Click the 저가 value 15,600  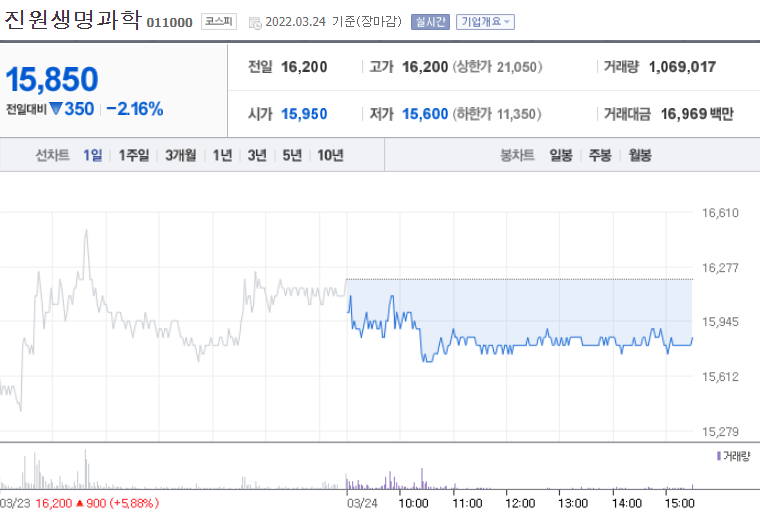click(x=425, y=114)
